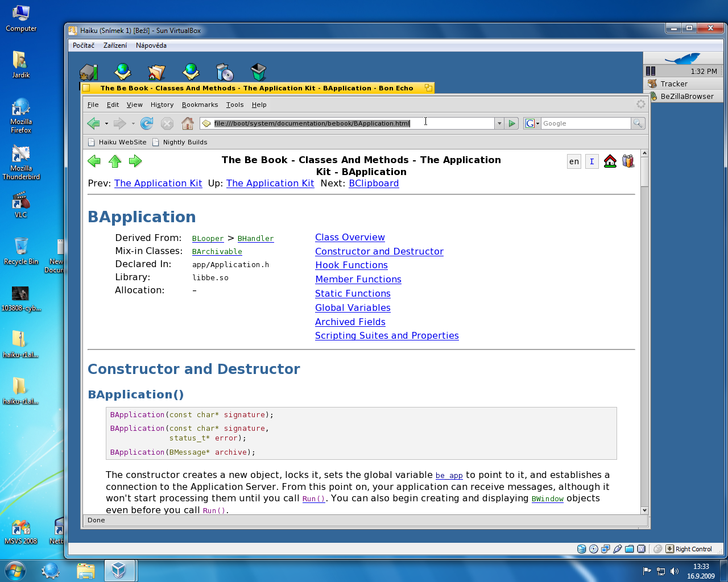Click the Google search input field

coord(586,123)
